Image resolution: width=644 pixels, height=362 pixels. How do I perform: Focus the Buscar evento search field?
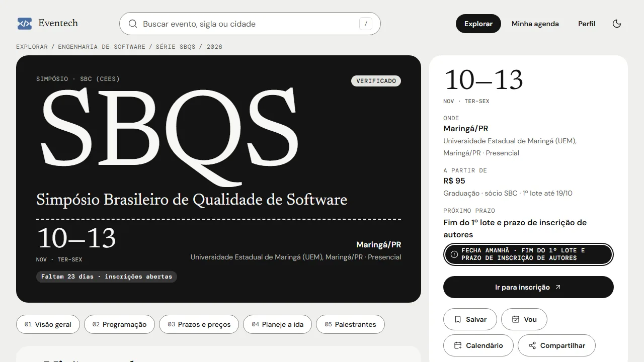click(x=250, y=24)
